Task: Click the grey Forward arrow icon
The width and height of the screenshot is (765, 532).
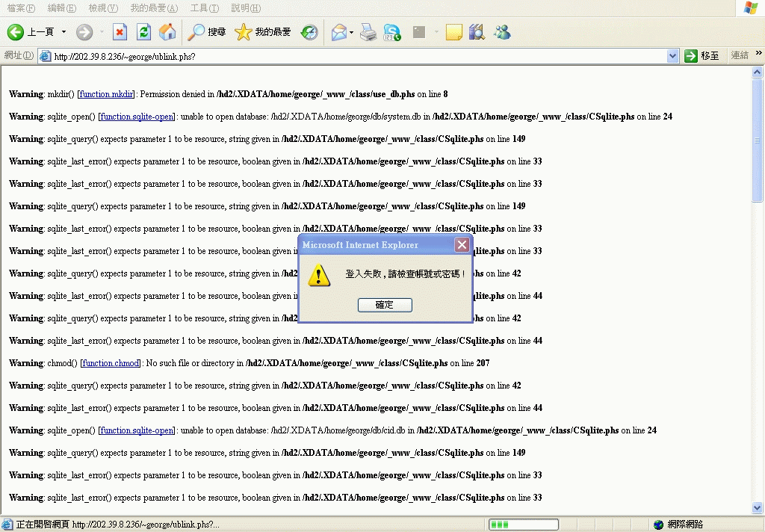Action: click(x=84, y=32)
